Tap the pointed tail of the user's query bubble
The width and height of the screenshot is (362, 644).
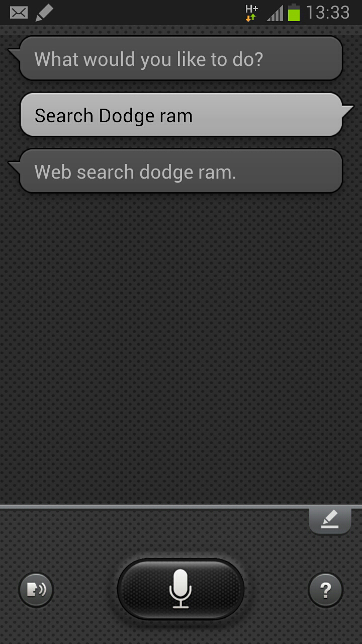point(348,110)
